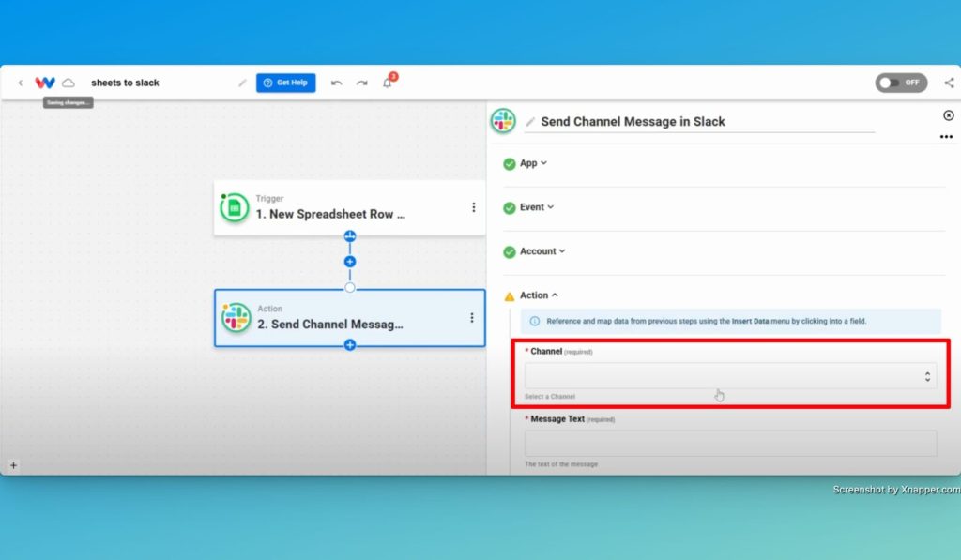Open the notifications bell
This screenshot has height=560, width=961.
coord(388,83)
